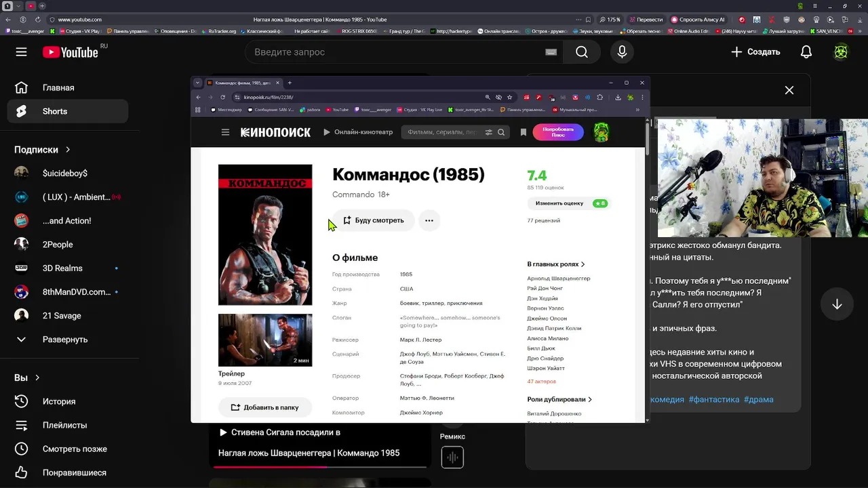Screen dimensions: 868x488
Task: Expand the Подписки section heading
Action: [x=42, y=150]
